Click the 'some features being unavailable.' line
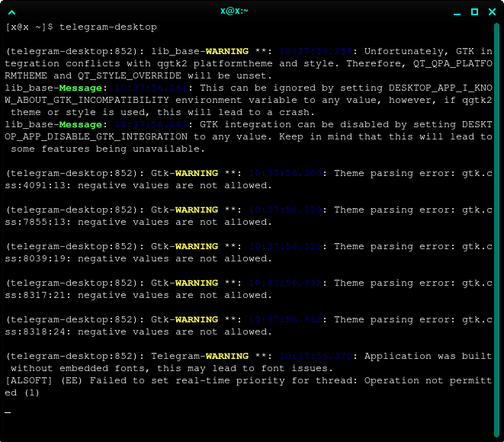The width and height of the screenshot is (504, 442). pos(108,149)
